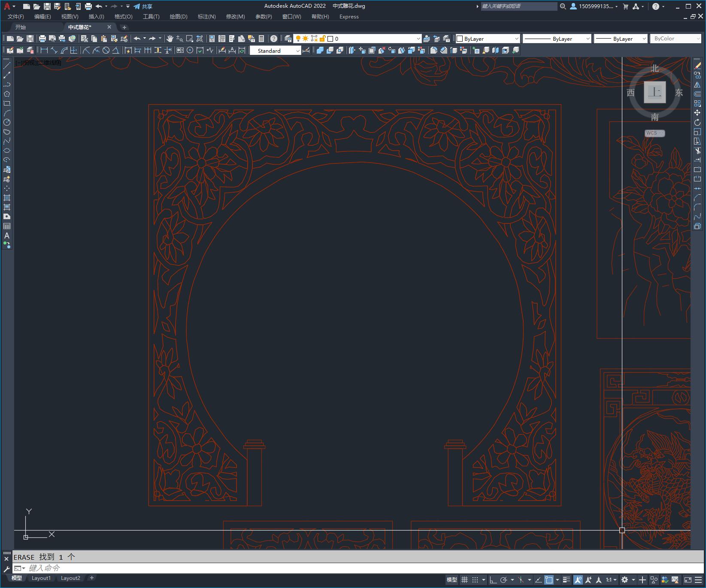Toggle Polar tracking in status bar

pyautogui.click(x=504, y=580)
